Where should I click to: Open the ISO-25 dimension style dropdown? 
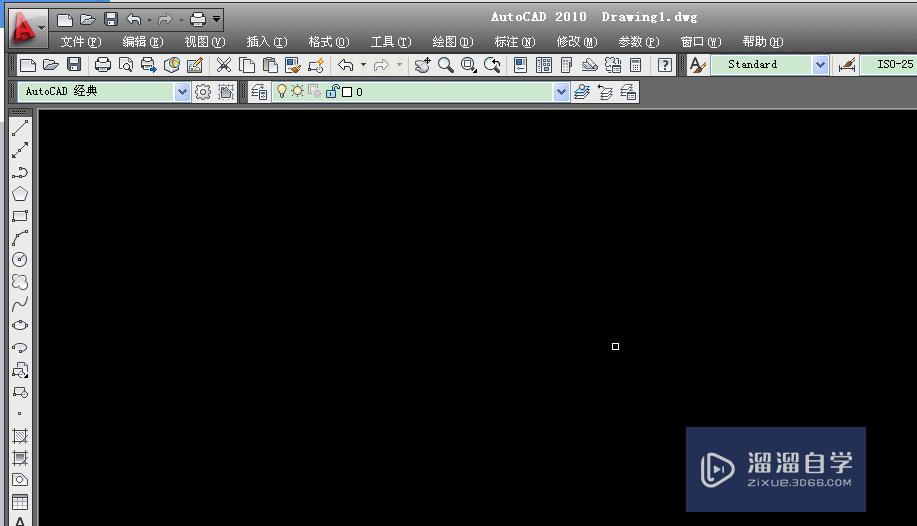[x=888, y=65]
